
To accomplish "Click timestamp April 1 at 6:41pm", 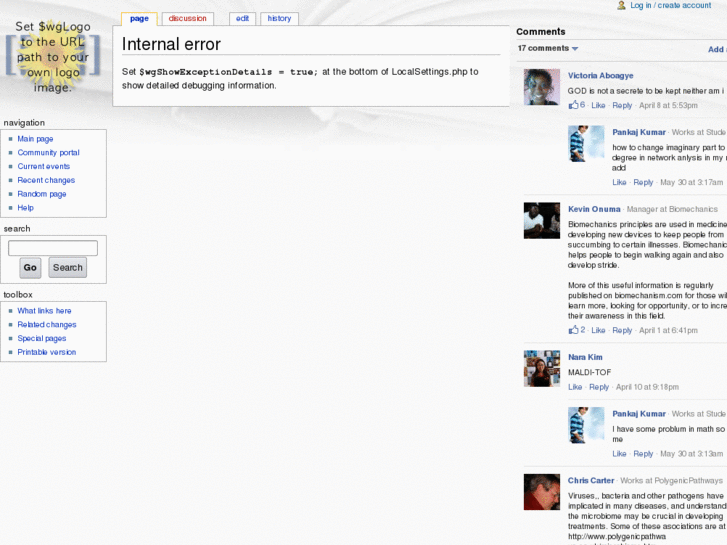I will coord(668,330).
